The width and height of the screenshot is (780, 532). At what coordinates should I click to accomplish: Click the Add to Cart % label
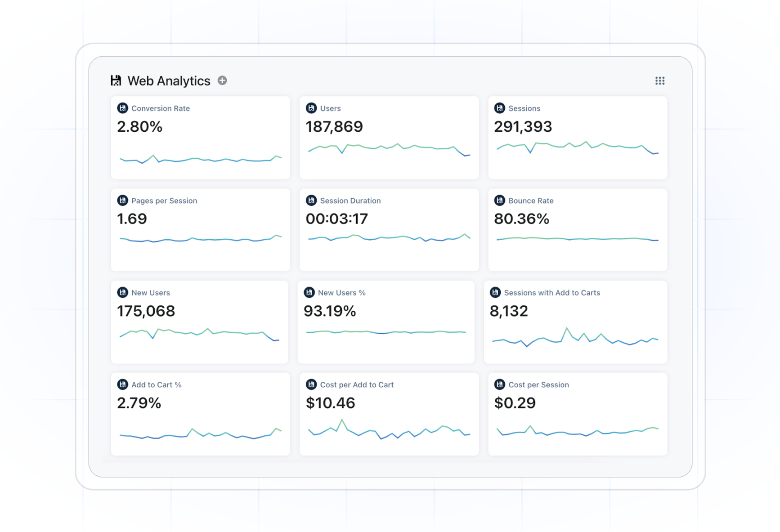156,385
